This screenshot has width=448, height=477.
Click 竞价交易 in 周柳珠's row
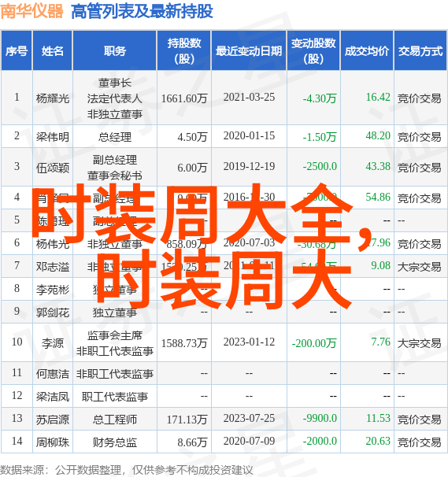point(420,442)
